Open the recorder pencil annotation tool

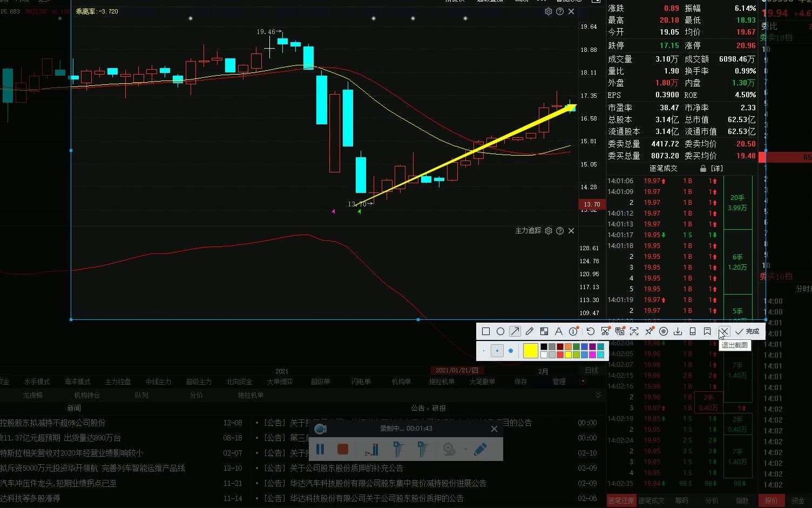click(480, 449)
